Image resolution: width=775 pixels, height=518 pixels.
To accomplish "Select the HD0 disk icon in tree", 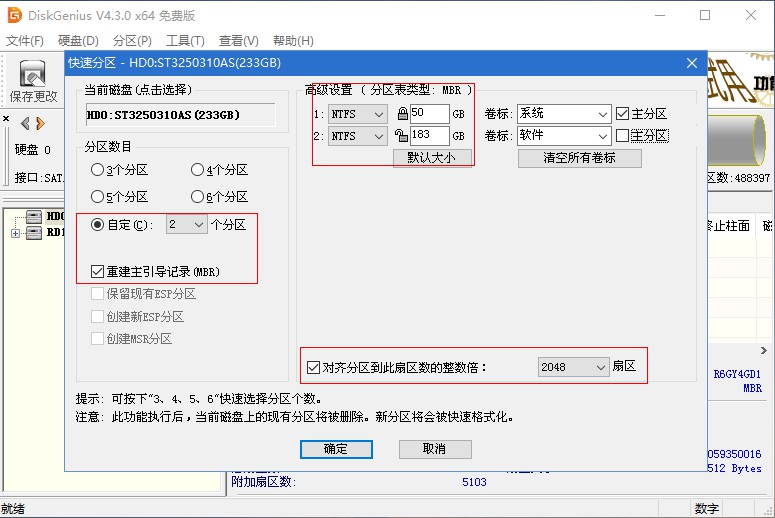I will 34,216.
